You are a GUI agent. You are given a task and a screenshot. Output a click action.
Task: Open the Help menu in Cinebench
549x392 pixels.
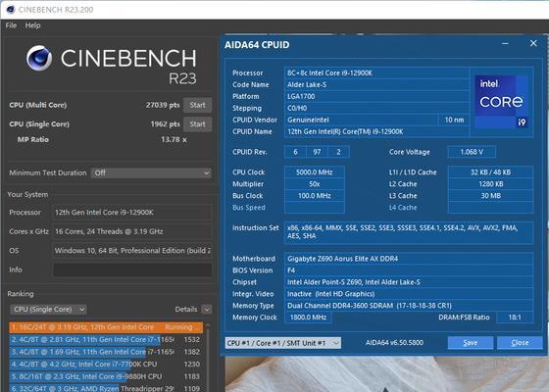[32, 25]
